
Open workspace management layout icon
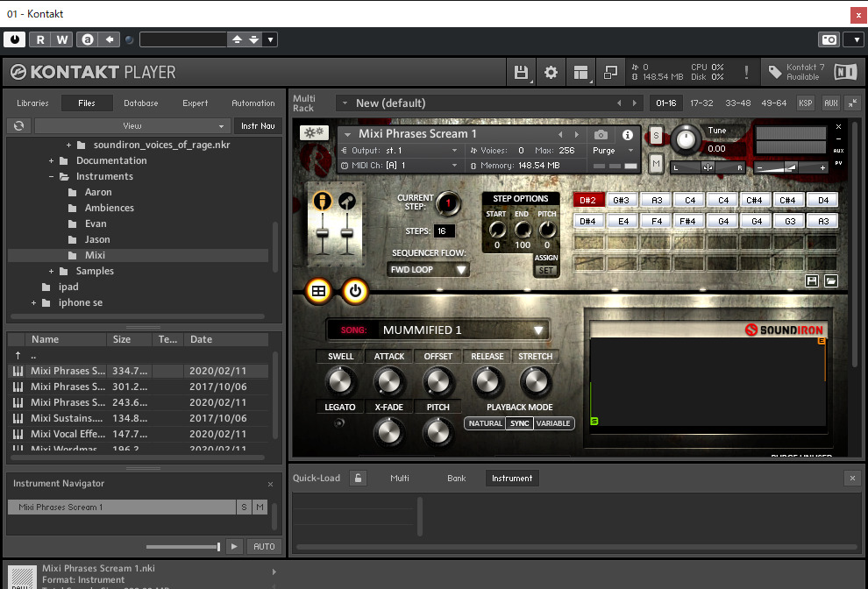pos(580,72)
